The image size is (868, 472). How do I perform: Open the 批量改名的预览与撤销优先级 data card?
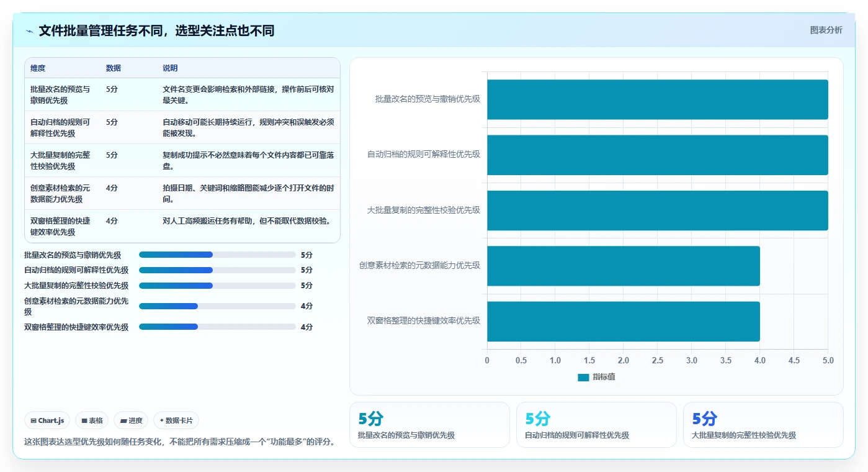point(429,425)
